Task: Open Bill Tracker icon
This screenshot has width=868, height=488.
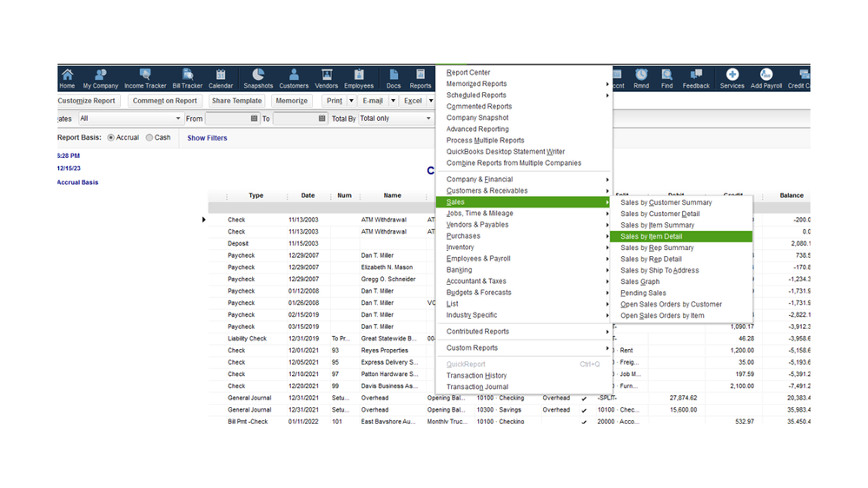Action: coord(187,78)
